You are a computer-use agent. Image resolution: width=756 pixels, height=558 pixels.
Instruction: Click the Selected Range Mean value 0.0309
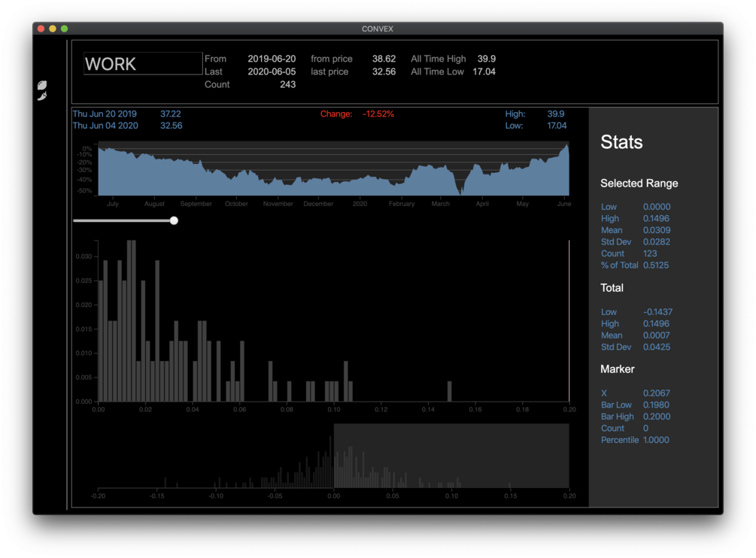pyautogui.click(x=656, y=230)
